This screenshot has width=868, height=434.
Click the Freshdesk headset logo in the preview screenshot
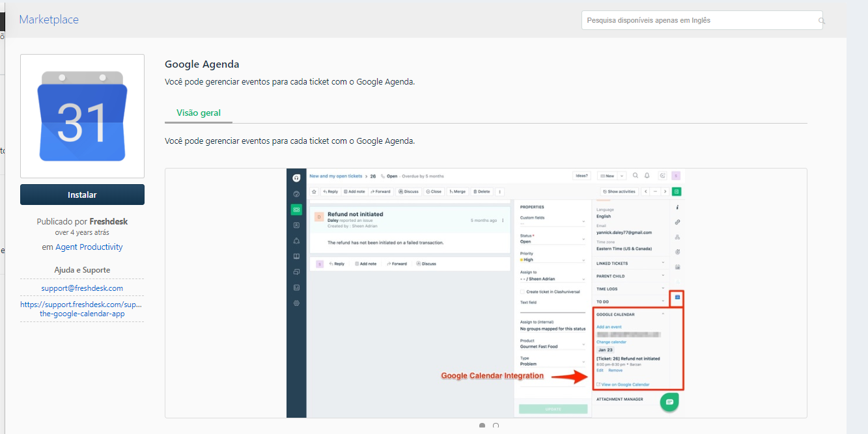(296, 177)
